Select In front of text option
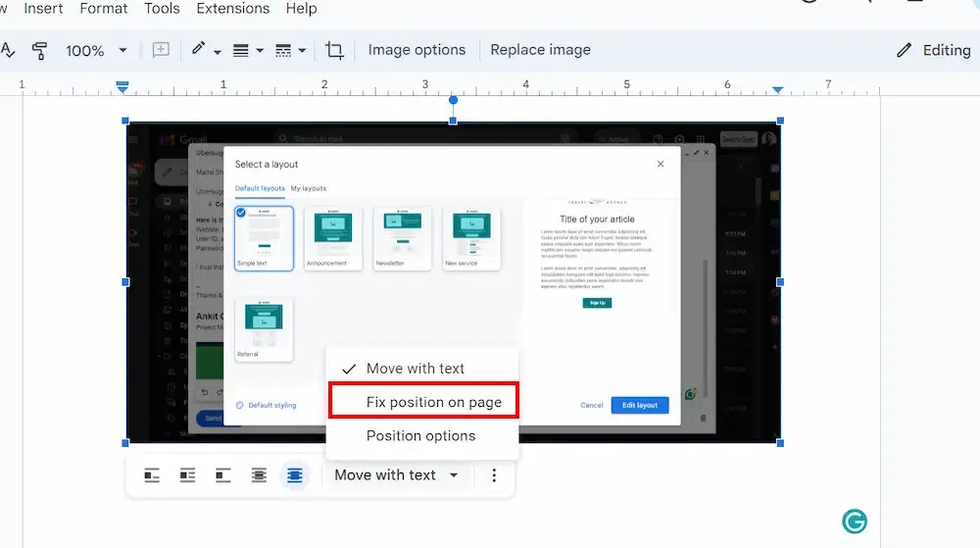This screenshot has height=548, width=980. (x=294, y=475)
